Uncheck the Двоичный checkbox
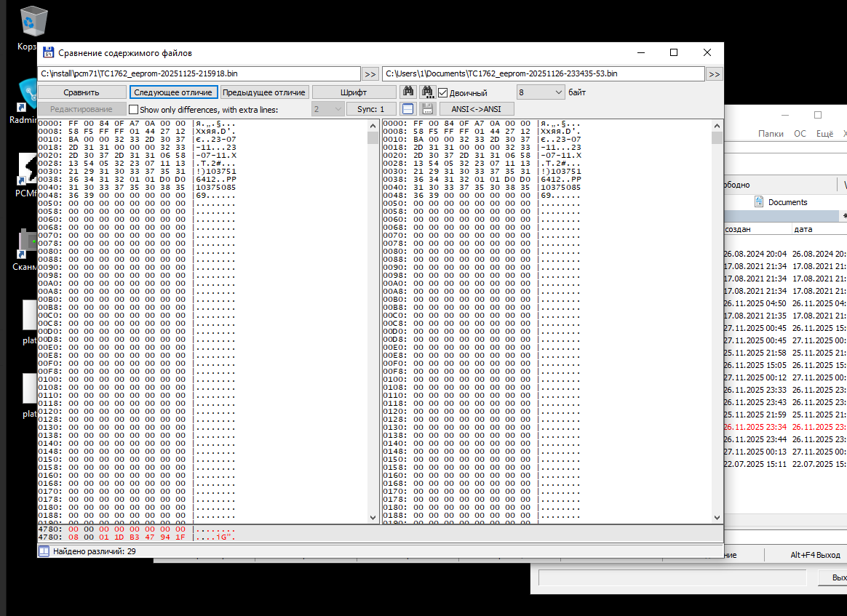The image size is (847, 616). click(442, 92)
